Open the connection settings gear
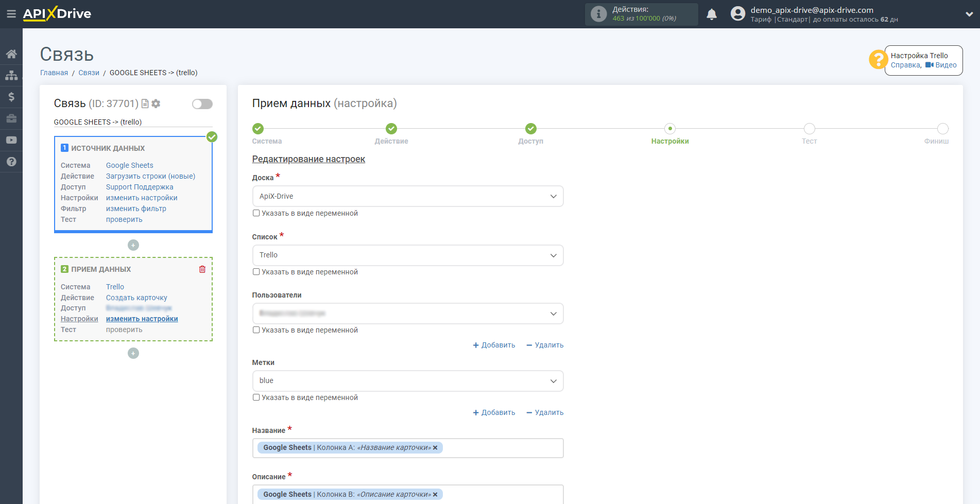This screenshot has width=980, height=504. [x=156, y=103]
